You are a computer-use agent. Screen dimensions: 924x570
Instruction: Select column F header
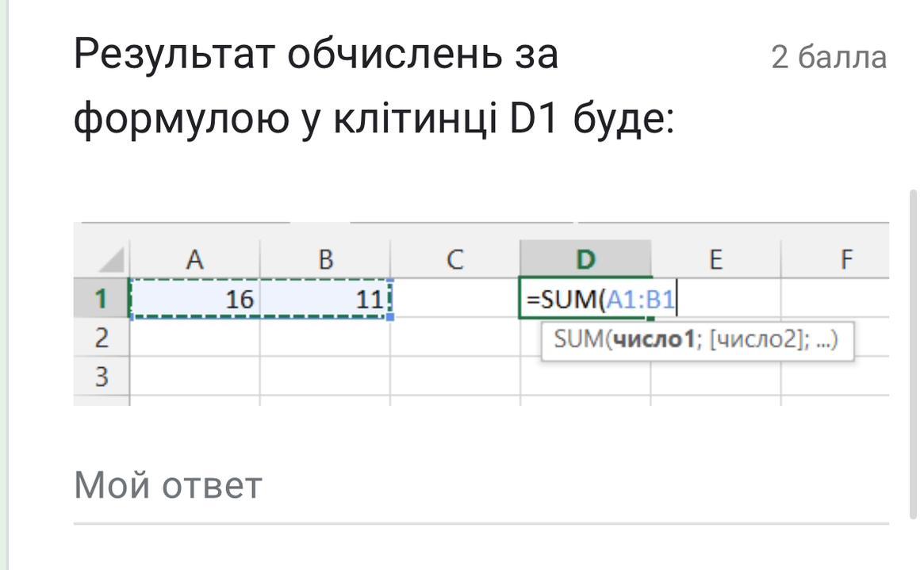(845, 259)
